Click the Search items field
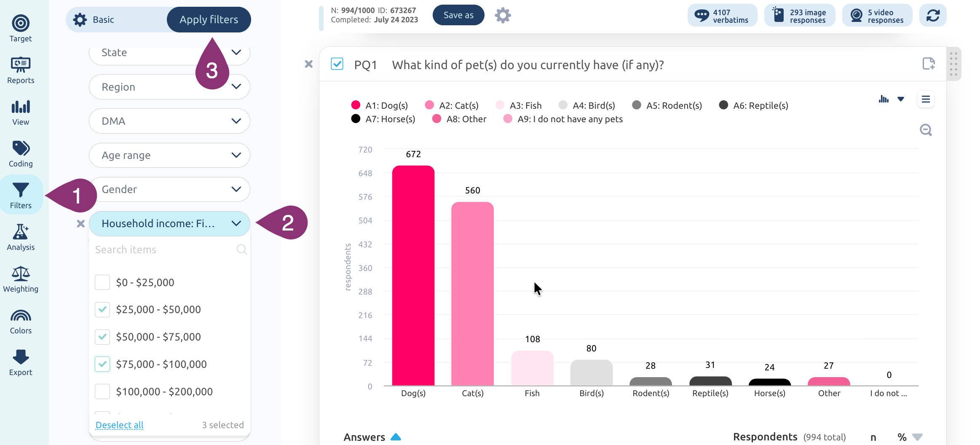Screen dimensions: 980x445 [x=169, y=249]
